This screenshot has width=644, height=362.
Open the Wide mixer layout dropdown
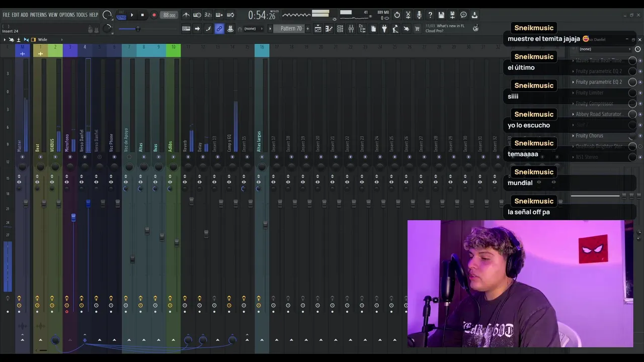point(50,39)
